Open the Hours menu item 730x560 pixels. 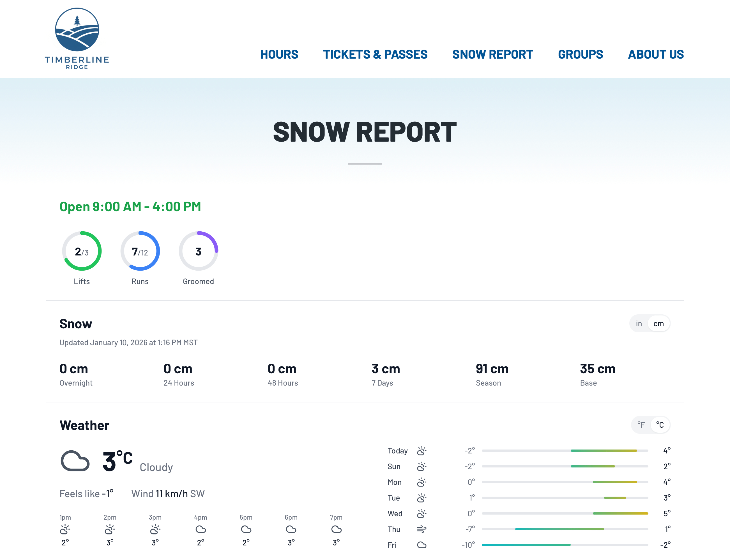click(x=279, y=54)
